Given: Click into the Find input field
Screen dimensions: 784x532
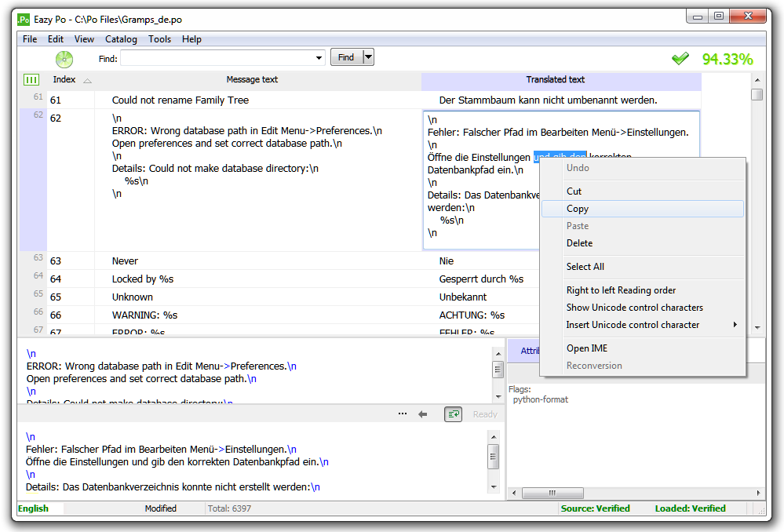Looking at the screenshot, I should click(217, 58).
